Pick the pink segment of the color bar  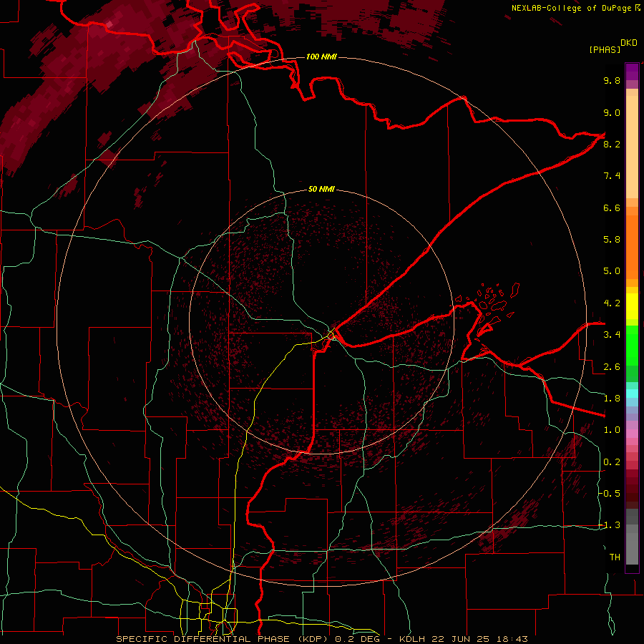point(632,434)
